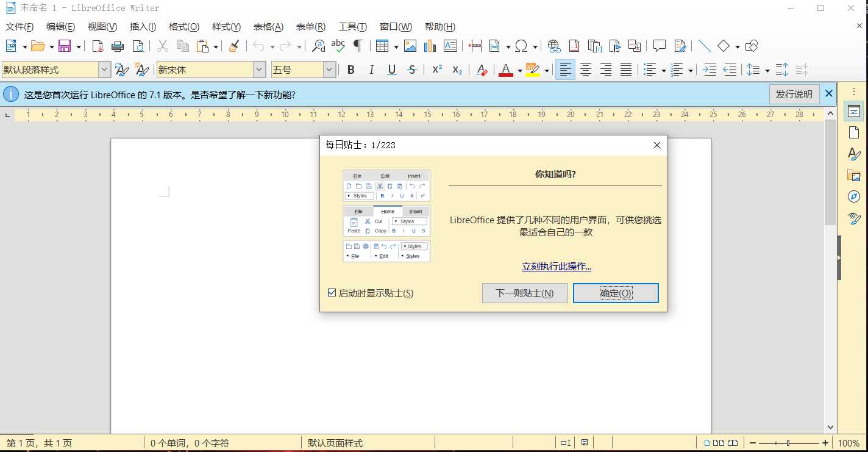Open the Print Preview
Viewport: 868px width, 452px height.
[x=138, y=46]
